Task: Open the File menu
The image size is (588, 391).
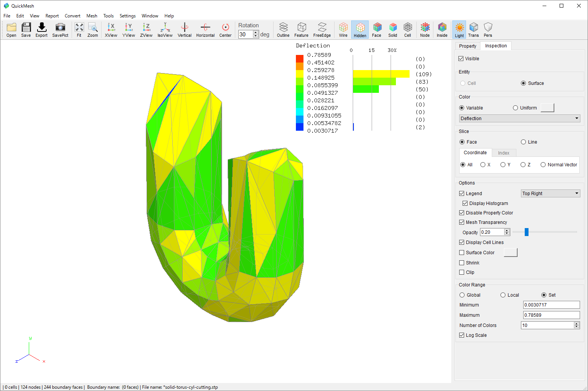Action: (x=7, y=16)
